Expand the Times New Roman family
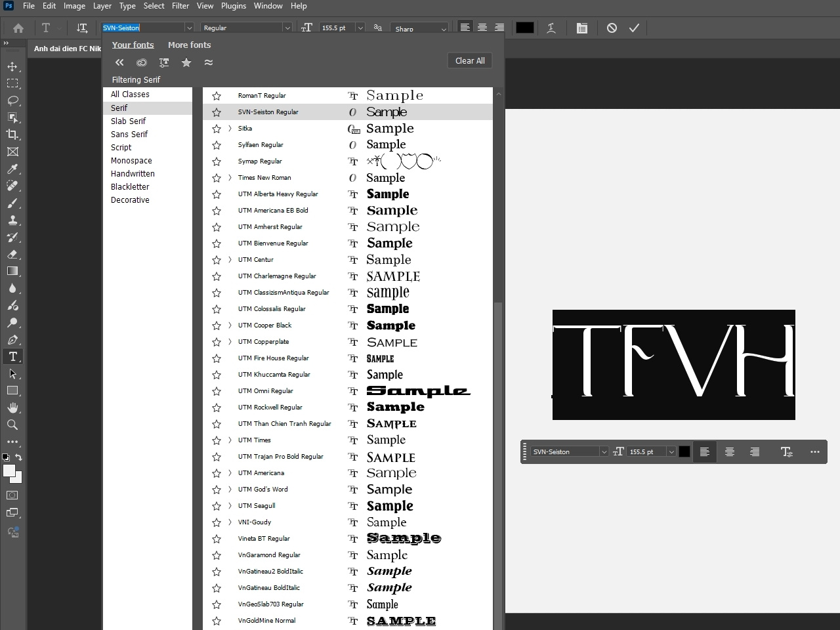 click(230, 178)
